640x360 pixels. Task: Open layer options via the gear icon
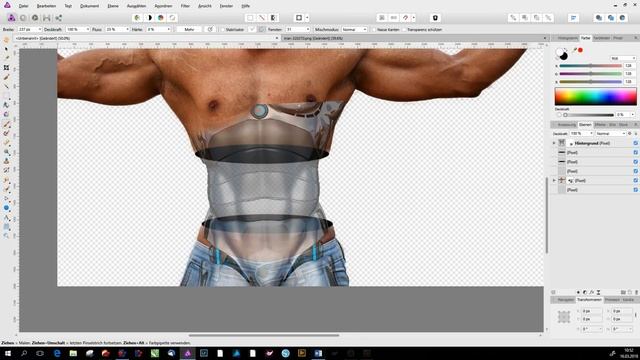629,133
